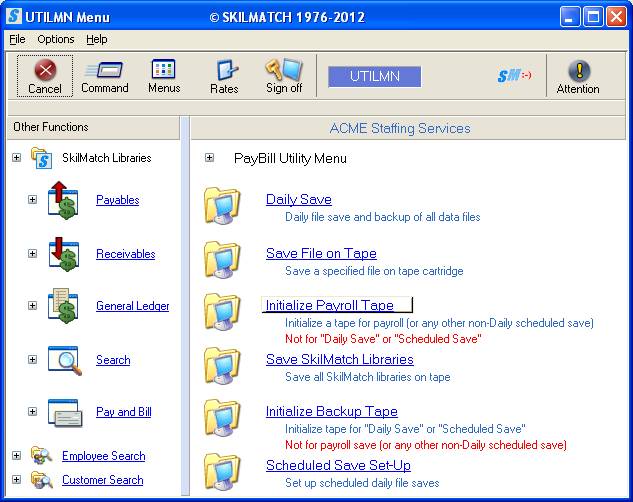Open the Menus grid icon
The image size is (633, 502).
163,69
